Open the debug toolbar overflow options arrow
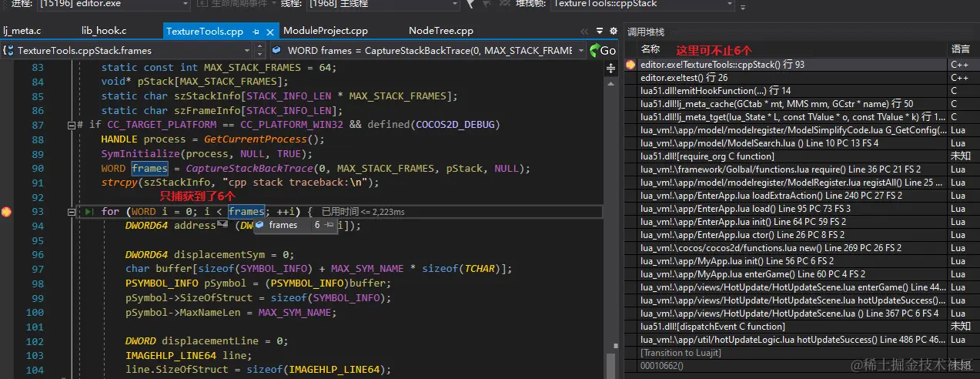Viewport: 980px width, 379px height. coord(742,6)
